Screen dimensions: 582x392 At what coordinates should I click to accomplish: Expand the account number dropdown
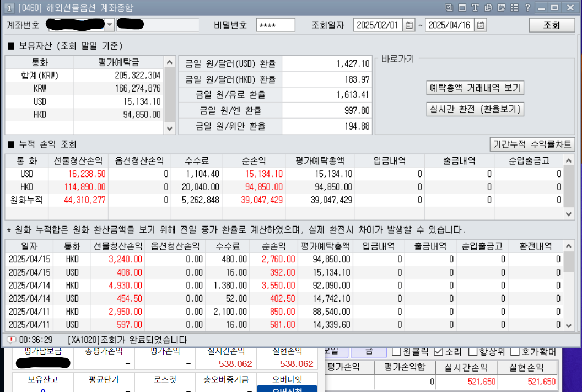tap(110, 25)
